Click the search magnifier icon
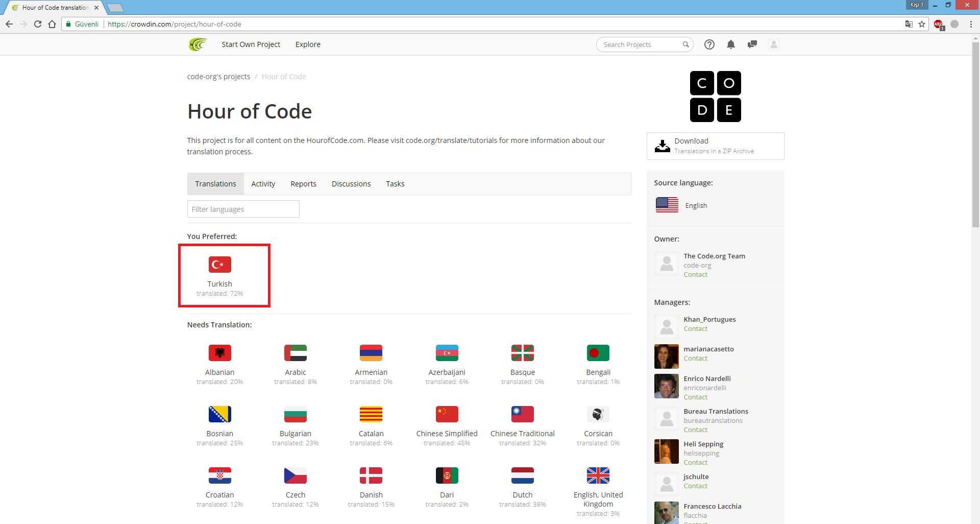 (x=685, y=44)
